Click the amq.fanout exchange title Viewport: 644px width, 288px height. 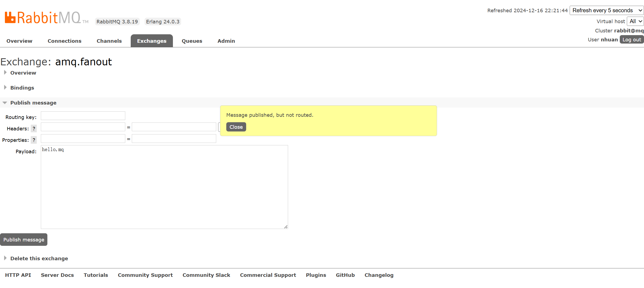click(84, 62)
